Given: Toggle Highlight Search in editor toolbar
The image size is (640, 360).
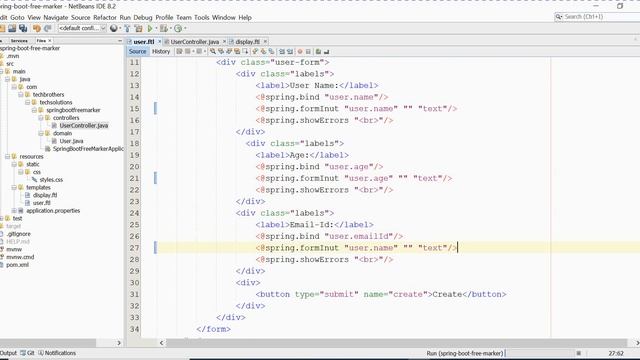Looking at the screenshot, I should [x=237, y=51].
